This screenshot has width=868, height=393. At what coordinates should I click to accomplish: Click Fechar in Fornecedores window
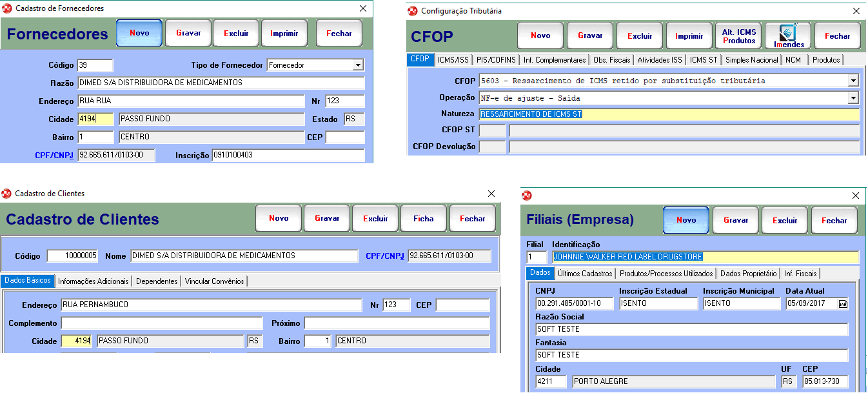pos(339,33)
